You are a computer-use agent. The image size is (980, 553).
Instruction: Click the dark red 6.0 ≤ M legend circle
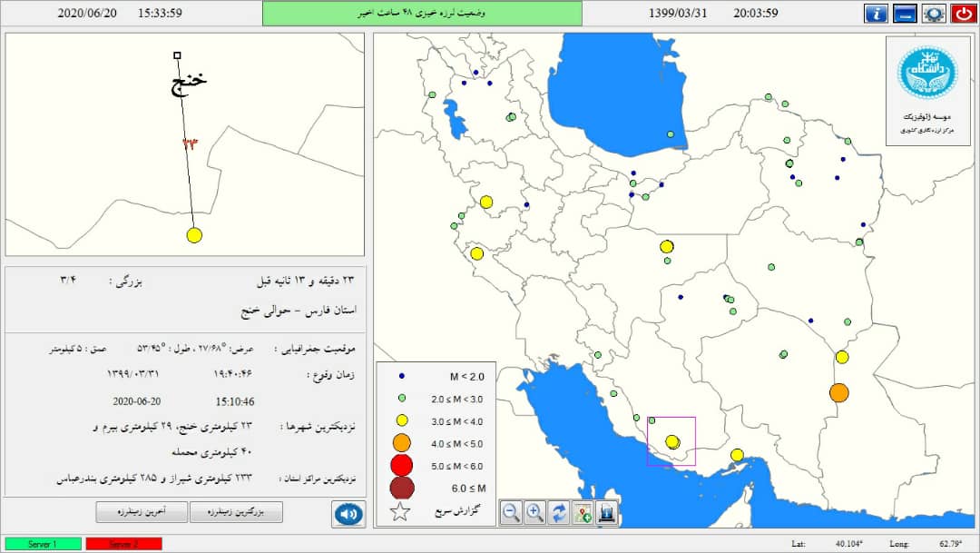402,488
